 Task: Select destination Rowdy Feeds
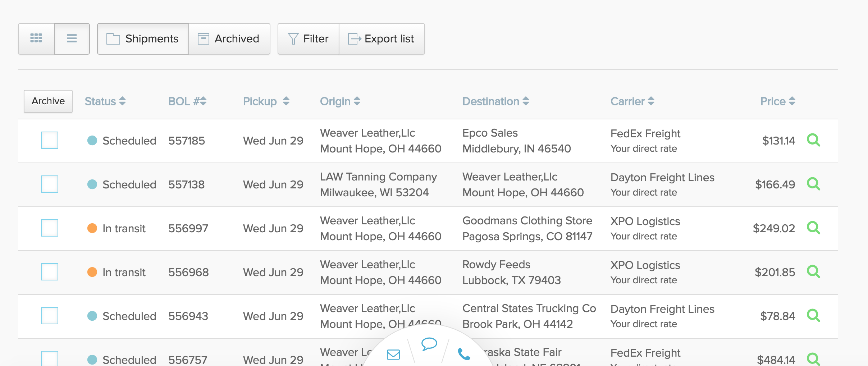coord(496,265)
